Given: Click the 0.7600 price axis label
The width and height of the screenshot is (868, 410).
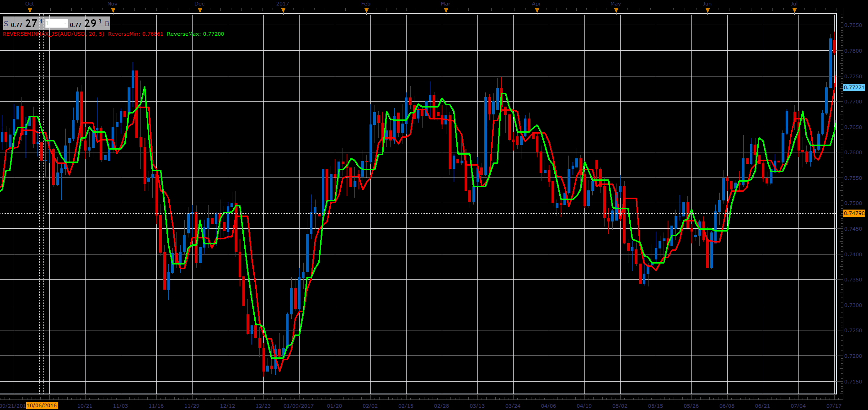Looking at the screenshot, I should pos(853,152).
